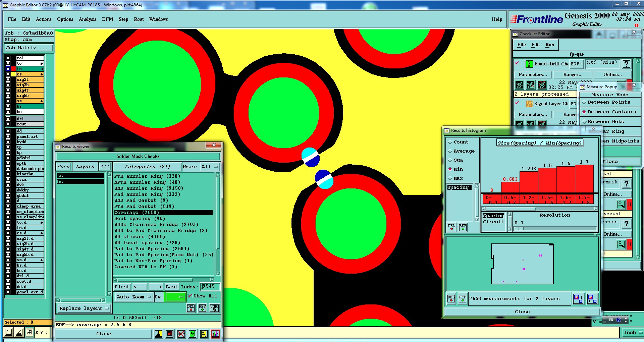This screenshot has width=644, height=342.
Task: Toggle the Signal Layer Checks checkbox
Action: (x=517, y=103)
